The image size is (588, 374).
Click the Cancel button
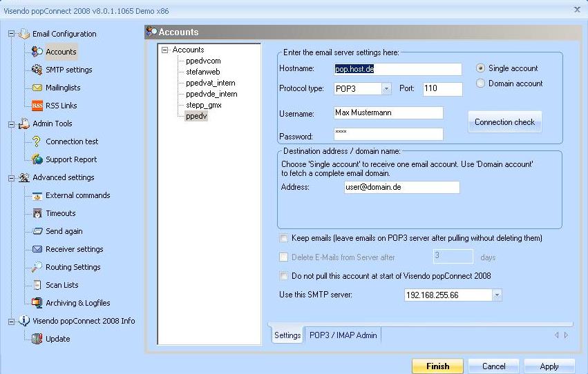point(493,366)
